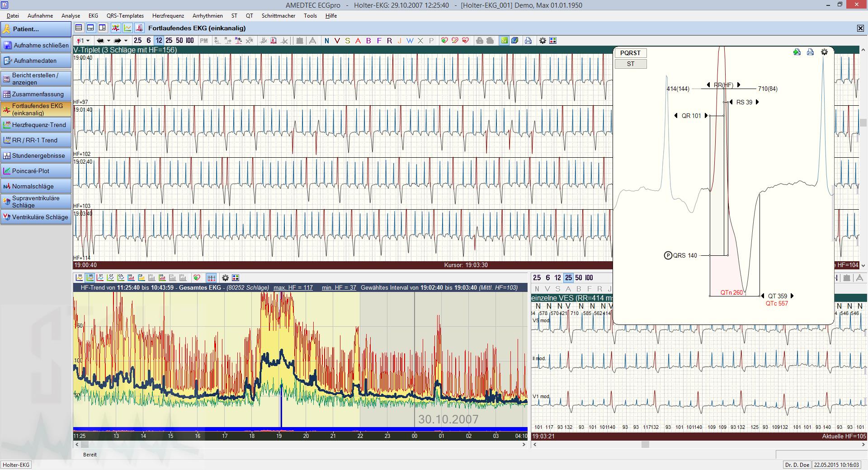This screenshot has width=868, height=470.
Task: Toggle the grid marker button in the trend toolbar
Action: [x=211, y=277]
